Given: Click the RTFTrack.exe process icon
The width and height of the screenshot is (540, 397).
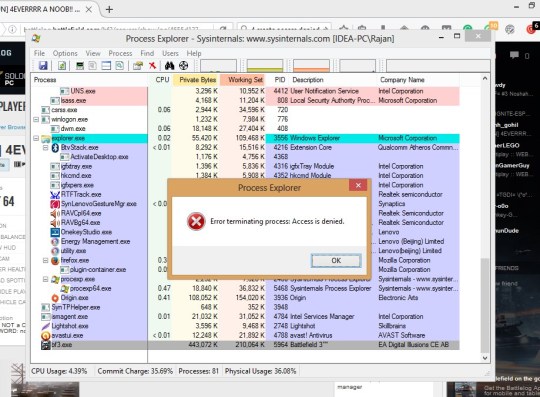Looking at the screenshot, I should point(55,195).
